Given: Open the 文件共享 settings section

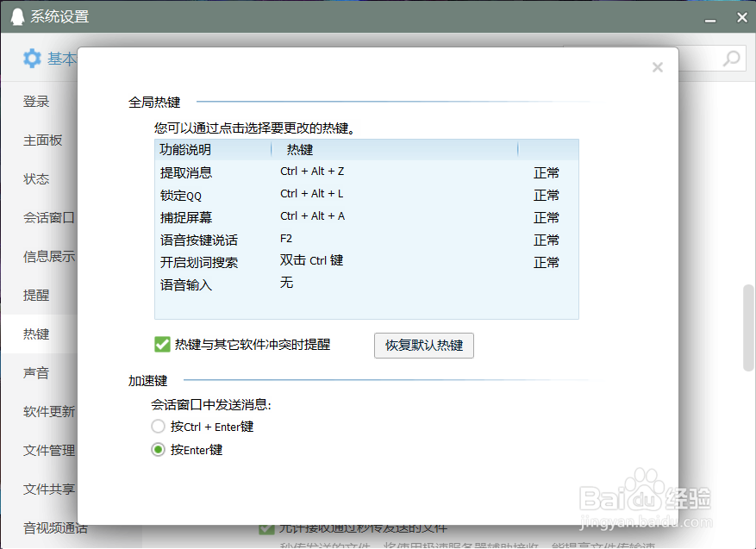Looking at the screenshot, I should pos(48,489).
